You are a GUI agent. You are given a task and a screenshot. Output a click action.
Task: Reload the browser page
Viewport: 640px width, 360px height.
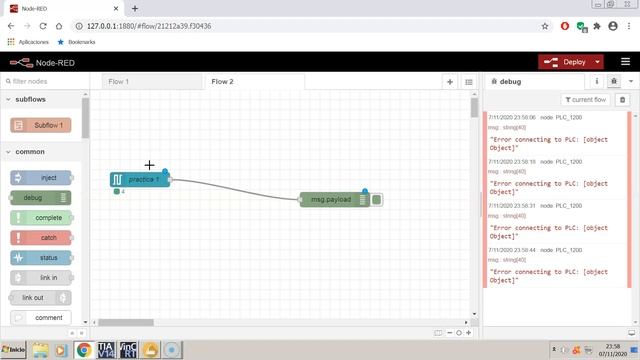(x=43, y=26)
